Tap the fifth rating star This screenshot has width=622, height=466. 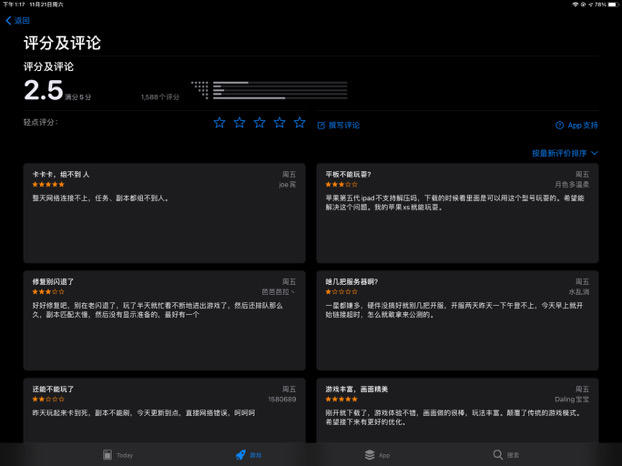pos(299,123)
